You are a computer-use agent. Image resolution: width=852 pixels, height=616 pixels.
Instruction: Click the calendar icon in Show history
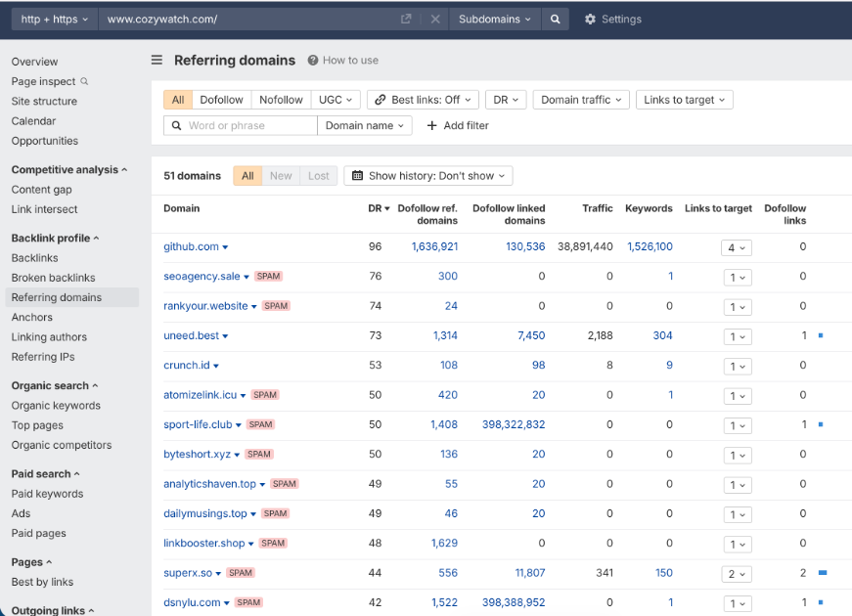click(x=357, y=176)
